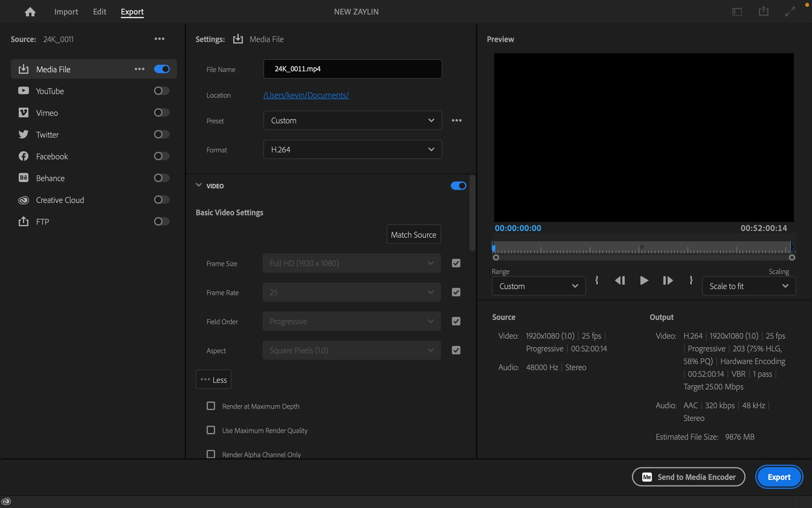The image size is (812, 508).
Task: Click Send to Media Encoder
Action: 688,477
